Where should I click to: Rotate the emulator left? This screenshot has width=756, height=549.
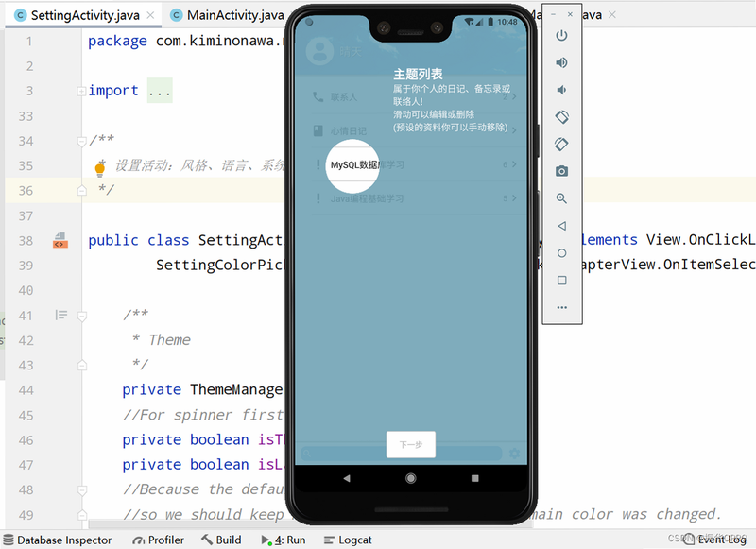[x=561, y=116]
